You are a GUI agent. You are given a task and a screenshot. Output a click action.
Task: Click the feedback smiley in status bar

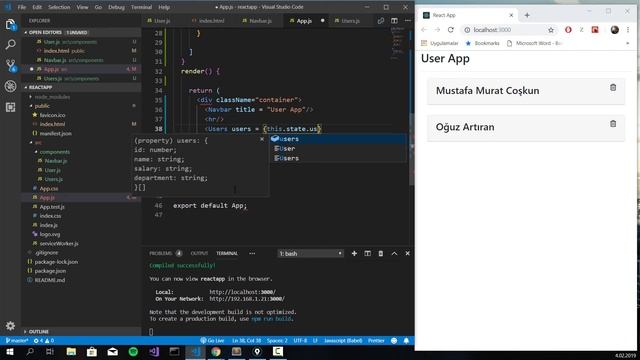coord(394,340)
